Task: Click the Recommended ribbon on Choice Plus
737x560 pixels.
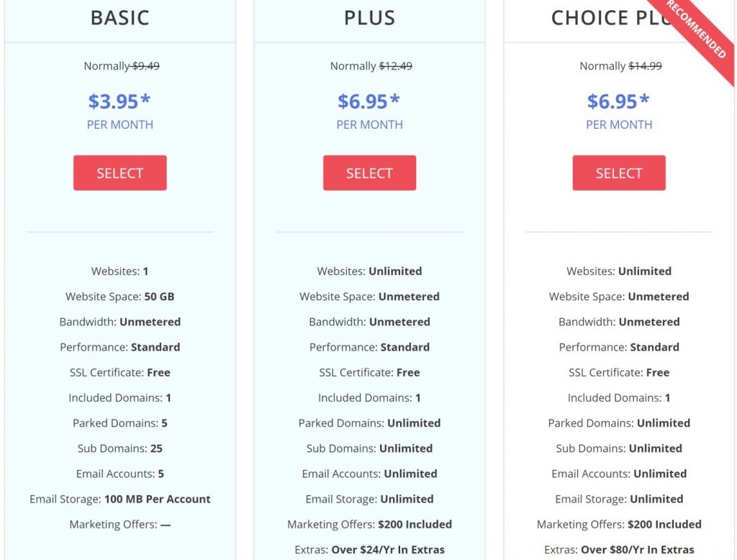Action: [697, 32]
